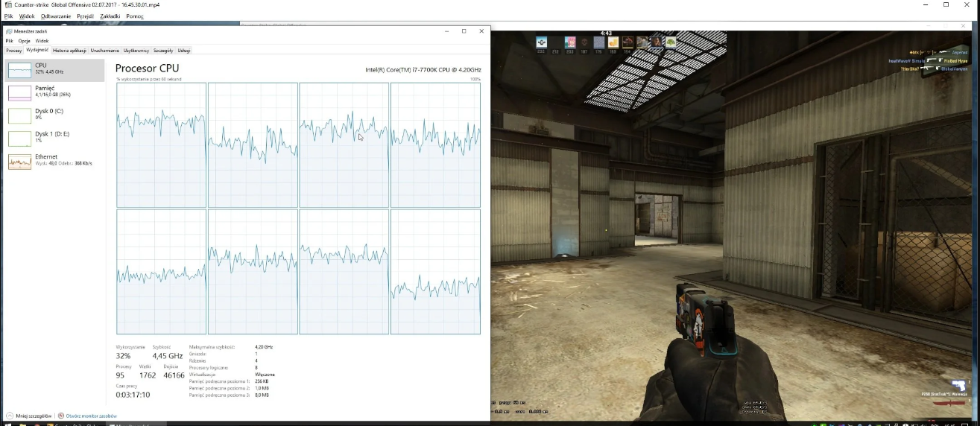The image size is (980, 426).
Task: Click the media player title bar icon
Action: [x=7, y=4]
